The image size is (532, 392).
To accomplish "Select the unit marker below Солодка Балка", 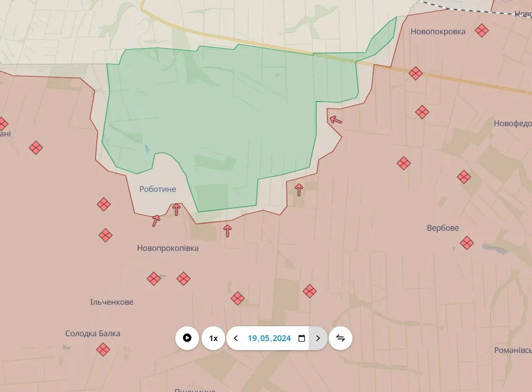I will 103,350.
